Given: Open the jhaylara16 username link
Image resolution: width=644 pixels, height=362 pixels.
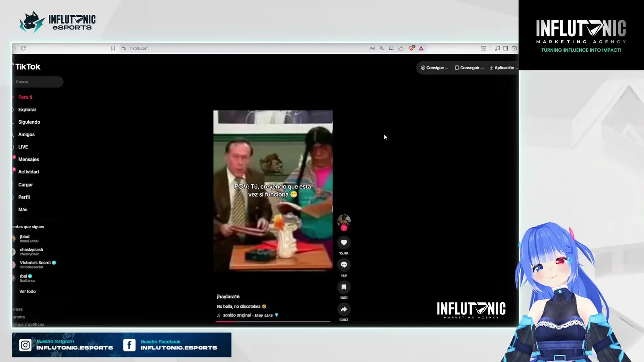Looking at the screenshot, I should (x=228, y=297).
